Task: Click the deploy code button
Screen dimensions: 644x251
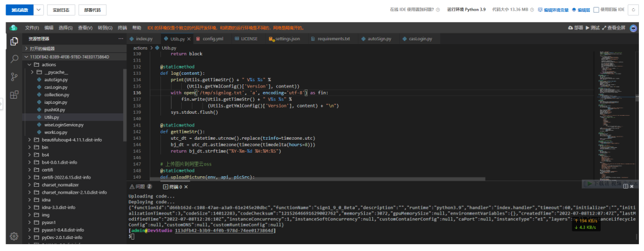Action: (92, 10)
